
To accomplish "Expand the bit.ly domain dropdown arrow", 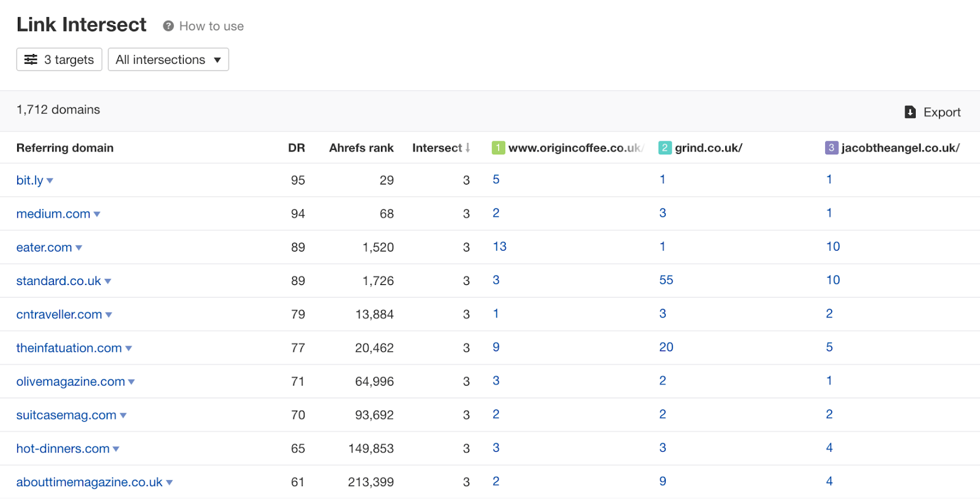I will [50, 181].
